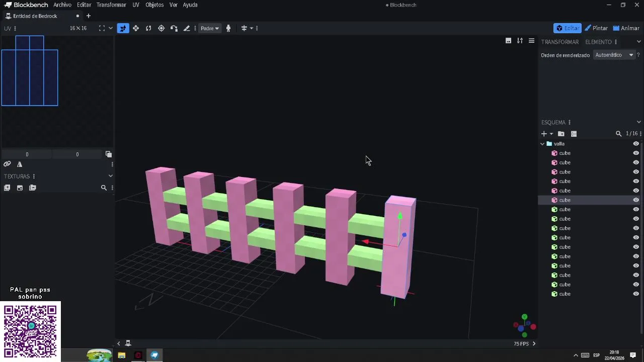Image resolution: width=644 pixels, height=362 pixels.
Task: Click the UV fullscreen icon
Action: 102,28
